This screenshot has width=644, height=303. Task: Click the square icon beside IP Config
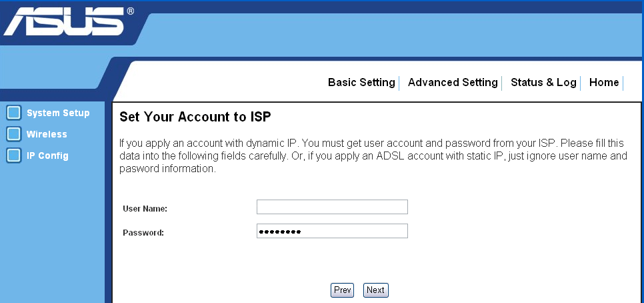coord(13,156)
